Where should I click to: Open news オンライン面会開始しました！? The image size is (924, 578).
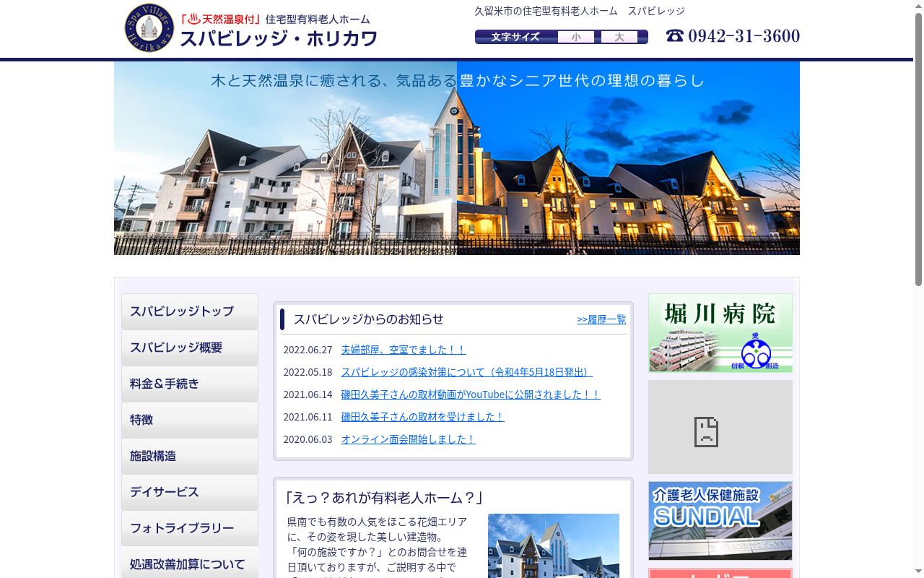coord(409,439)
